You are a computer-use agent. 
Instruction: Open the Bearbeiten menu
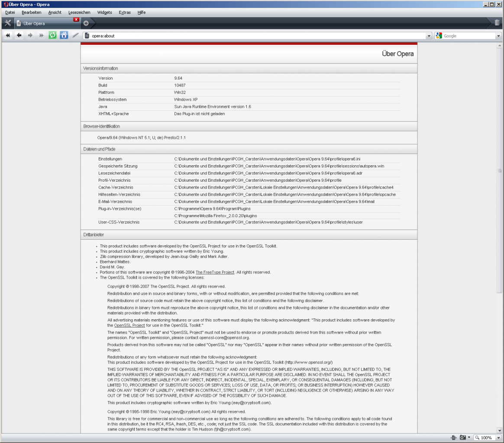(32, 13)
